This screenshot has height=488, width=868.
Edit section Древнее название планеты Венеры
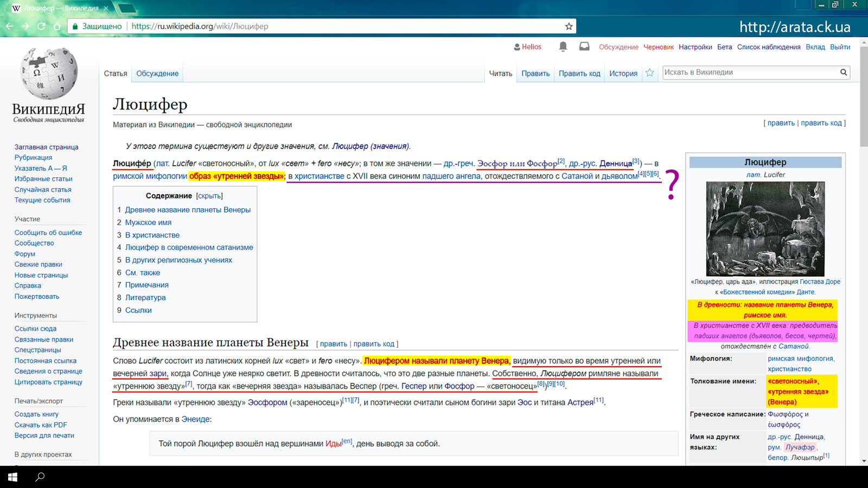pyautogui.click(x=334, y=344)
